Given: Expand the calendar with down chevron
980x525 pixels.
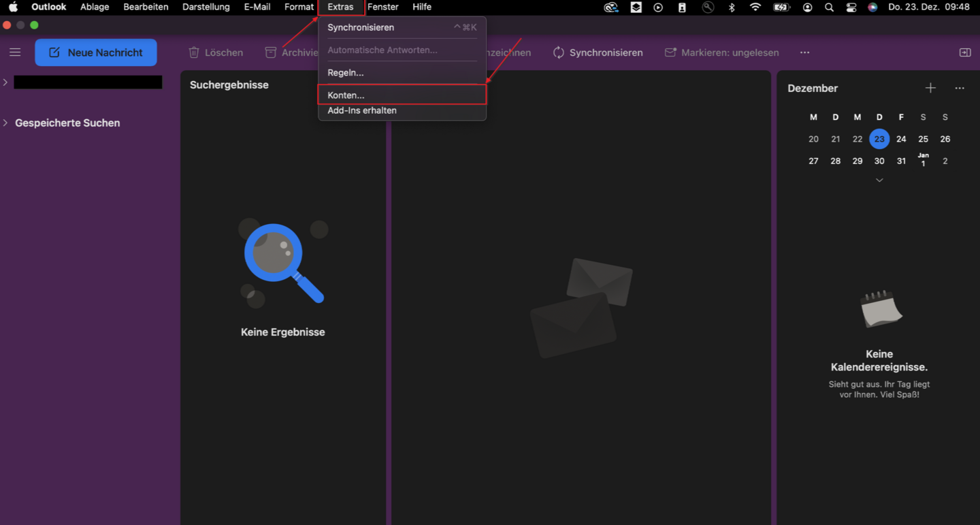Looking at the screenshot, I should tap(879, 180).
